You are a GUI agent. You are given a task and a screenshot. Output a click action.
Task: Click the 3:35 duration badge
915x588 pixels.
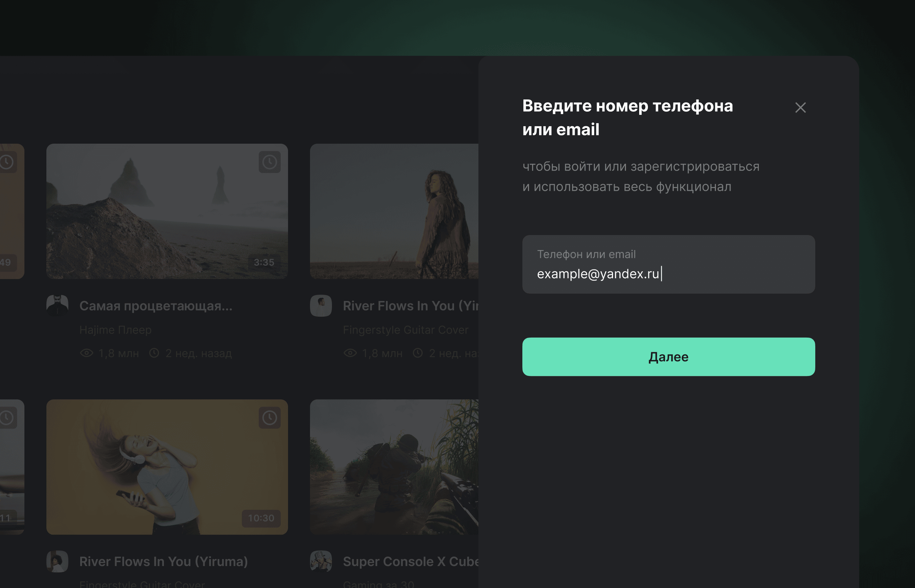tap(264, 262)
